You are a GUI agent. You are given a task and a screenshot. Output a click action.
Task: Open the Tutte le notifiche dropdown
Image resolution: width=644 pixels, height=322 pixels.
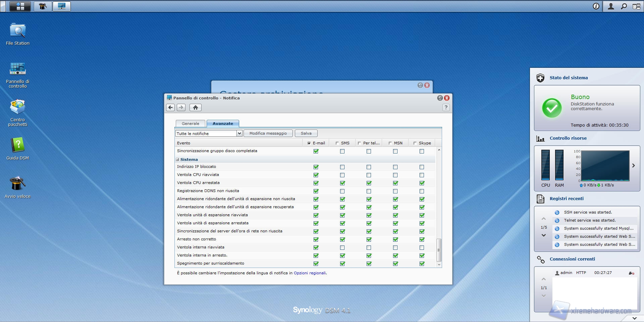pos(239,133)
